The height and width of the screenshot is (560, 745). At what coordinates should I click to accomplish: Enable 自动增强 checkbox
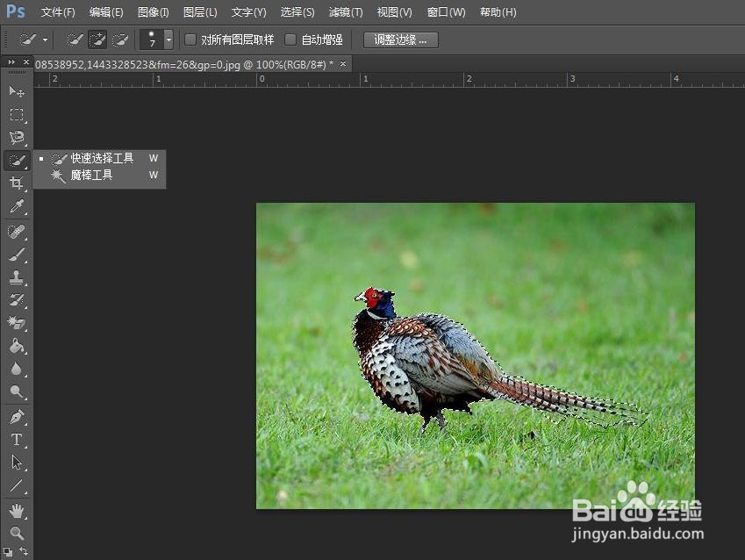pyautogui.click(x=290, y=39)
